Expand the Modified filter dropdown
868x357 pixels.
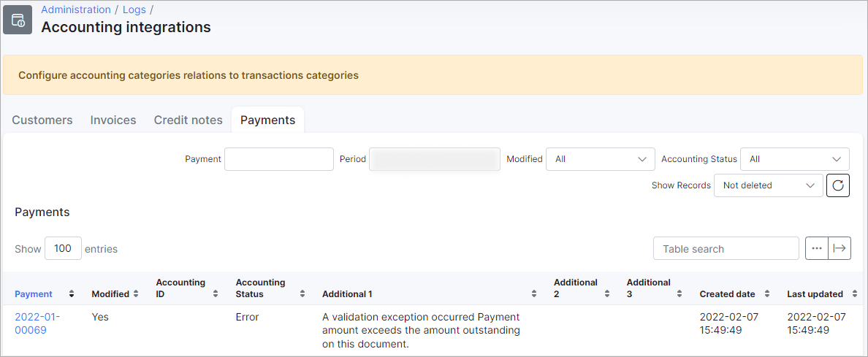(x=600, y=159)
